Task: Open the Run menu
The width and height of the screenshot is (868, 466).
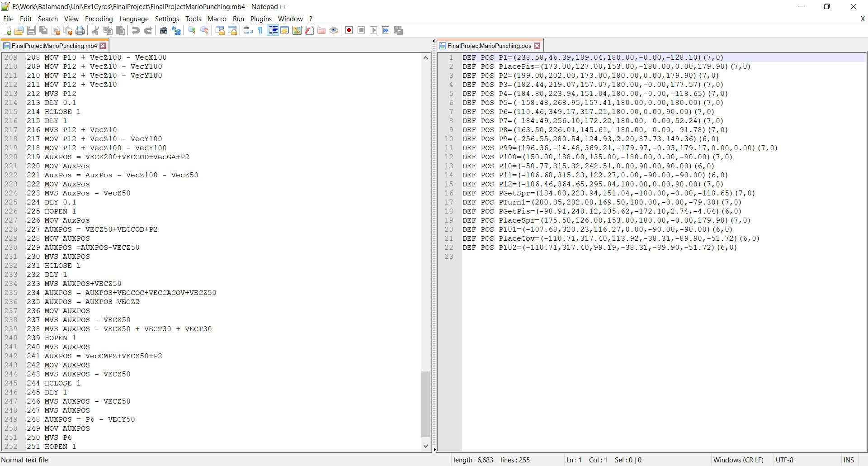Action: [x=238, y=19]
